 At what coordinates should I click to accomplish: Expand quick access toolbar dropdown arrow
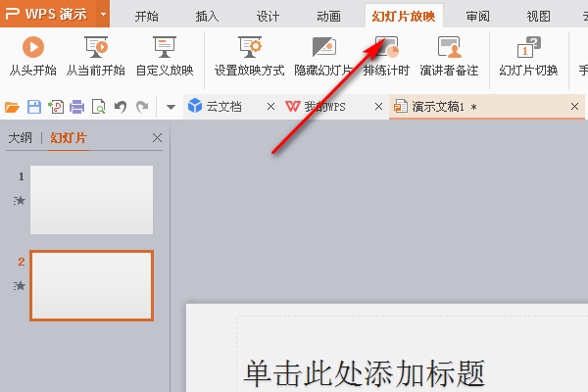pos(171,108)
